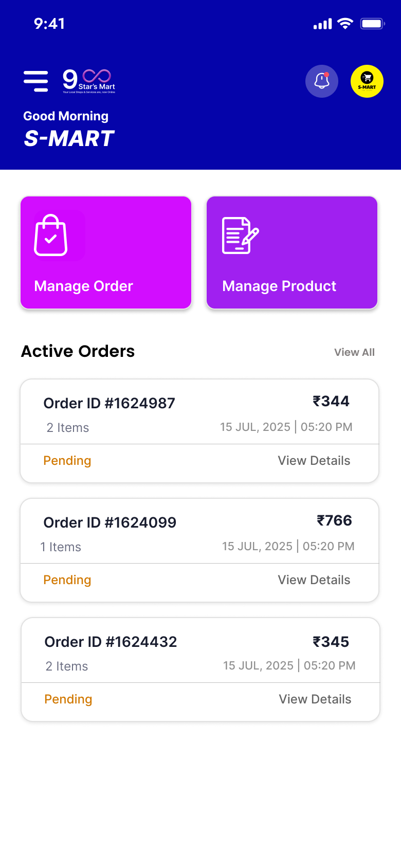Tap Pending status of order #1624432
The image size is (401, 868).
[68, 699]
